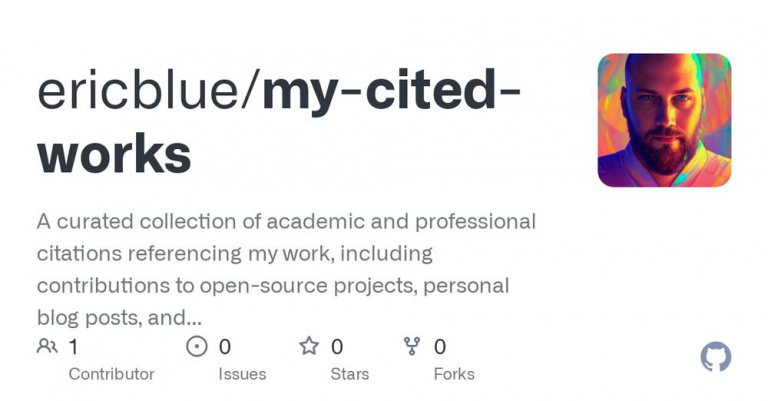Click the word works in the title
768x401 pixels.
(x=114, y=153)
